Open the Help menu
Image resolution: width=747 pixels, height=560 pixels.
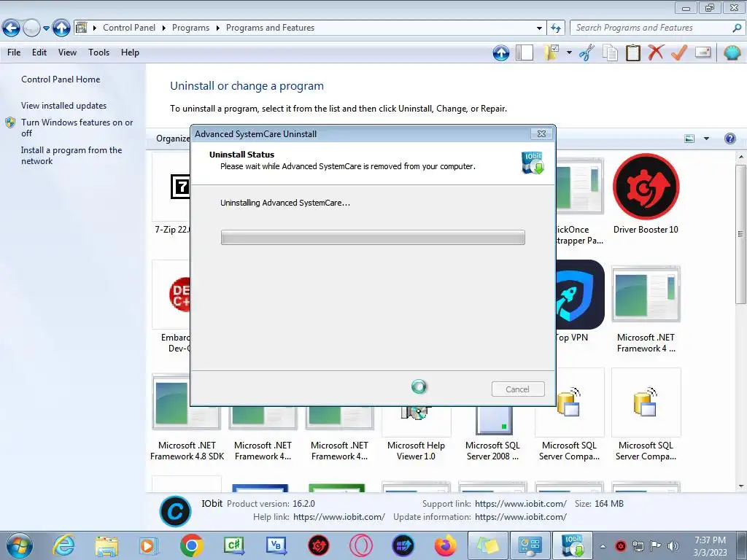[130, 52]
